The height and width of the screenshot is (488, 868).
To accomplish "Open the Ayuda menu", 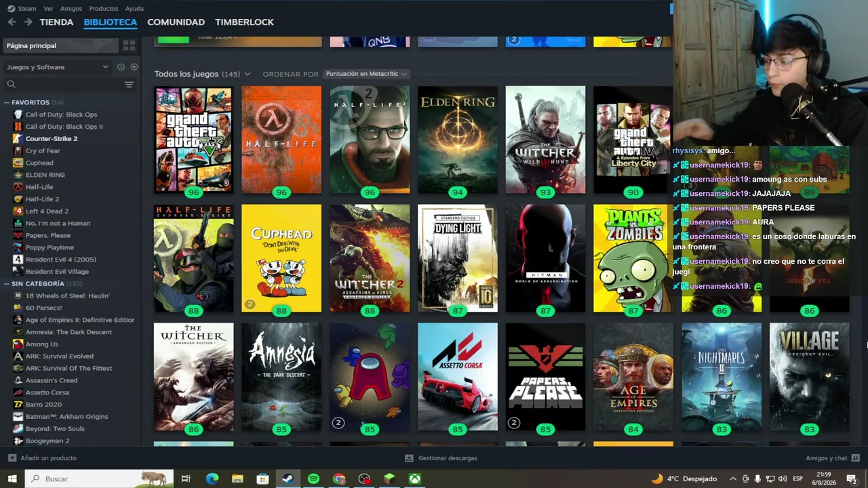I will 134,9.
